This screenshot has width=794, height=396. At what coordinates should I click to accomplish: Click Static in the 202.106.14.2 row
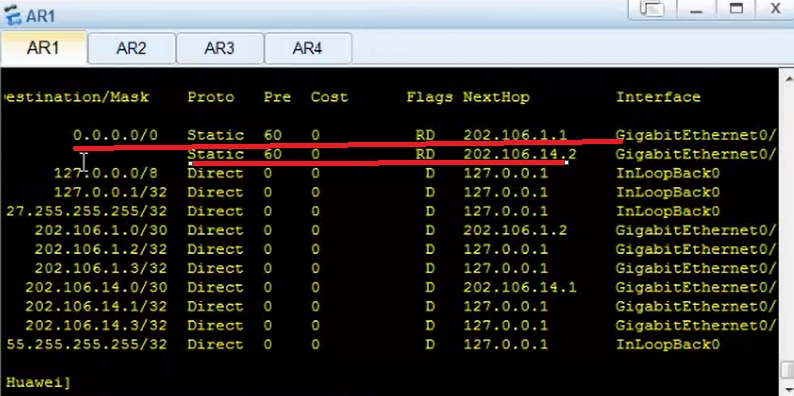[216, 154]
